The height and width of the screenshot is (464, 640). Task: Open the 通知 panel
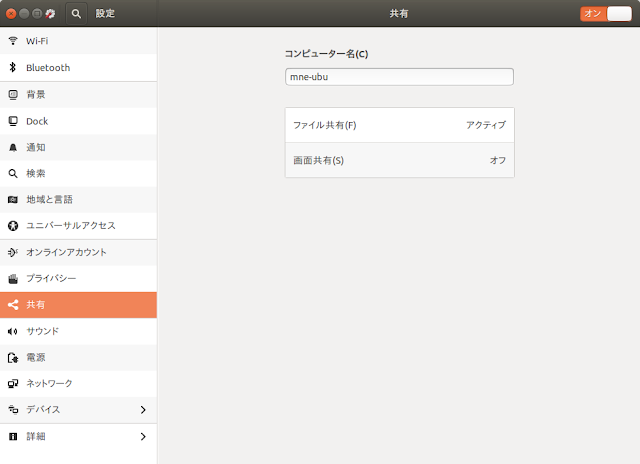click(x=78, y=147)
